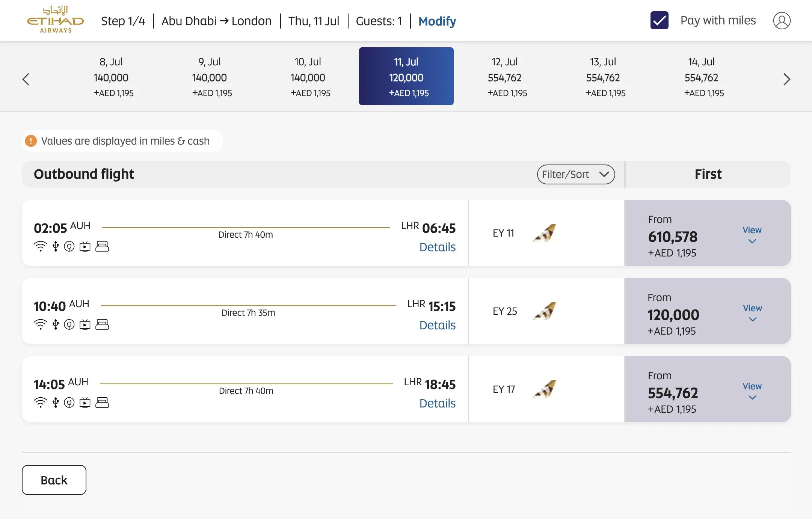
Task: Click the 'Guests: 1' header text
Action: 379,21
